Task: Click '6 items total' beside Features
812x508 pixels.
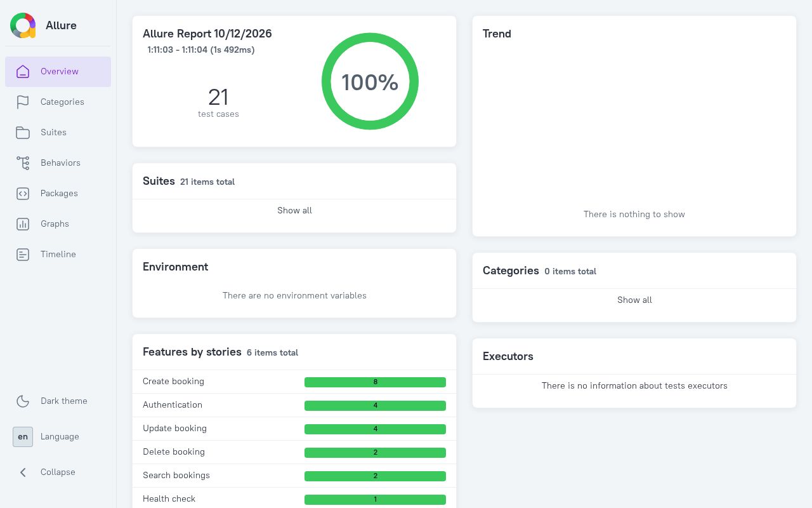Action: 272,352
